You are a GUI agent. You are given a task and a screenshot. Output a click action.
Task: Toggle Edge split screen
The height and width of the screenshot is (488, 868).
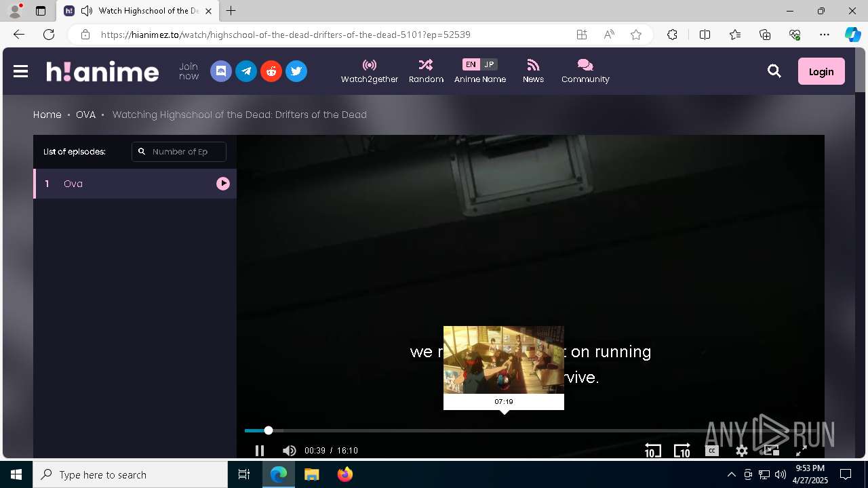click(705, 35)
